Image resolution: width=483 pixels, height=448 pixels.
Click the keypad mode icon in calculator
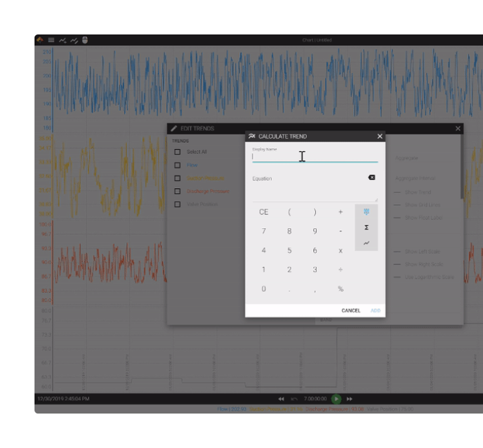coord(366,212)
